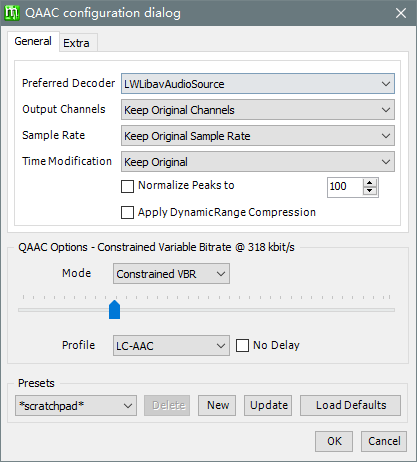Viewport: 417px width, 462px height.
Task: Open the Time Modification dropdown
Action: click(x=258, y=162)
